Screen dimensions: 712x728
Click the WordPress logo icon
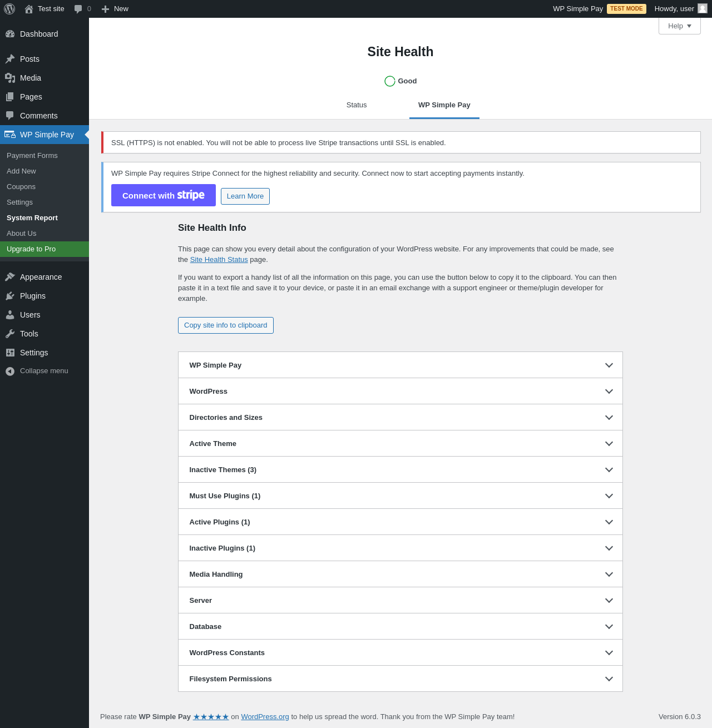tap(9, 9)
